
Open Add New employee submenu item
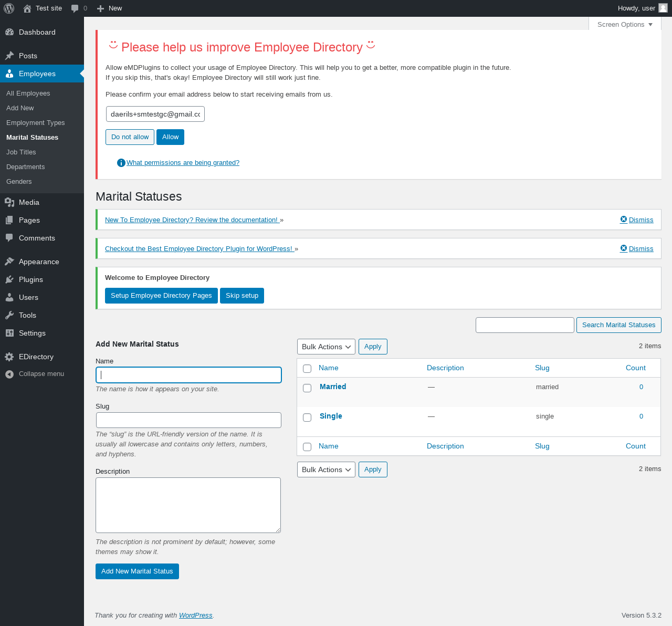pos(20,108)
